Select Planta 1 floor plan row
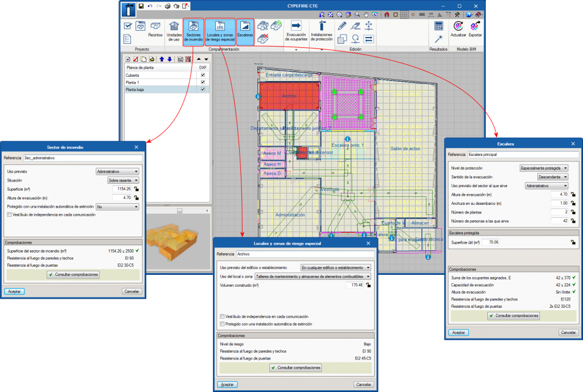Viewport: 583px width, 392px height. [x=167, y=82]
